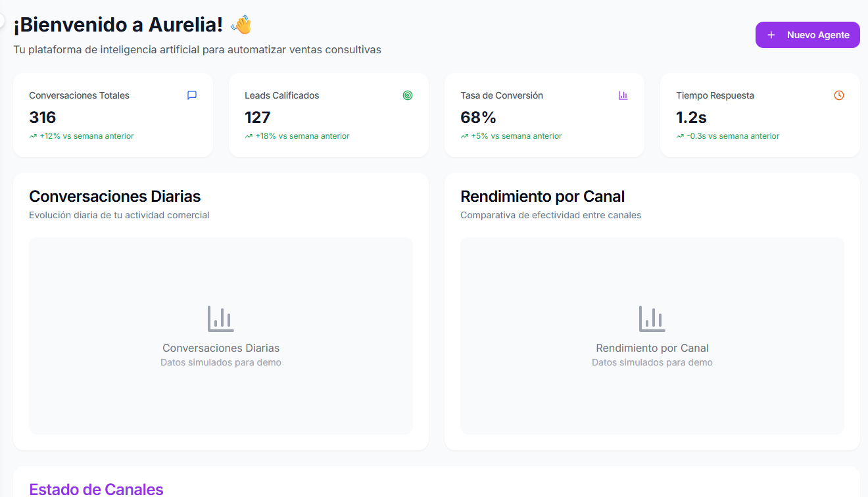868x497 pixels.
Task: Click the waving hand emoji in the welcome title
Action: coord(241,25)
